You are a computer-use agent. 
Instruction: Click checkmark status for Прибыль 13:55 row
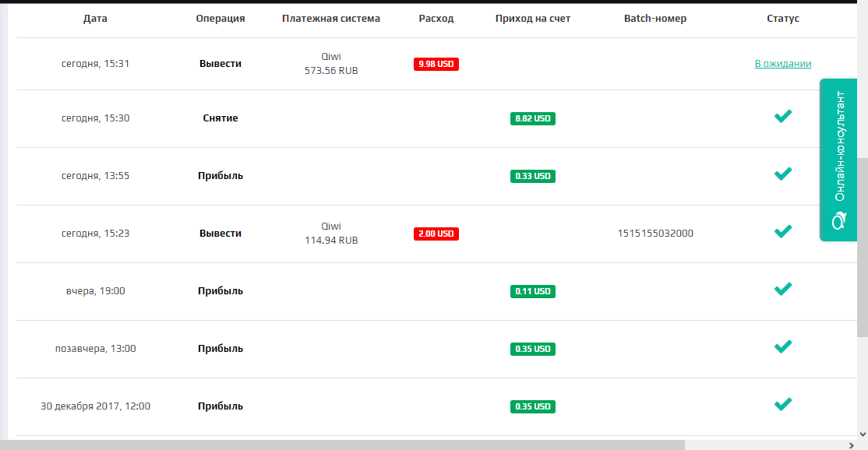pos(783,174)
